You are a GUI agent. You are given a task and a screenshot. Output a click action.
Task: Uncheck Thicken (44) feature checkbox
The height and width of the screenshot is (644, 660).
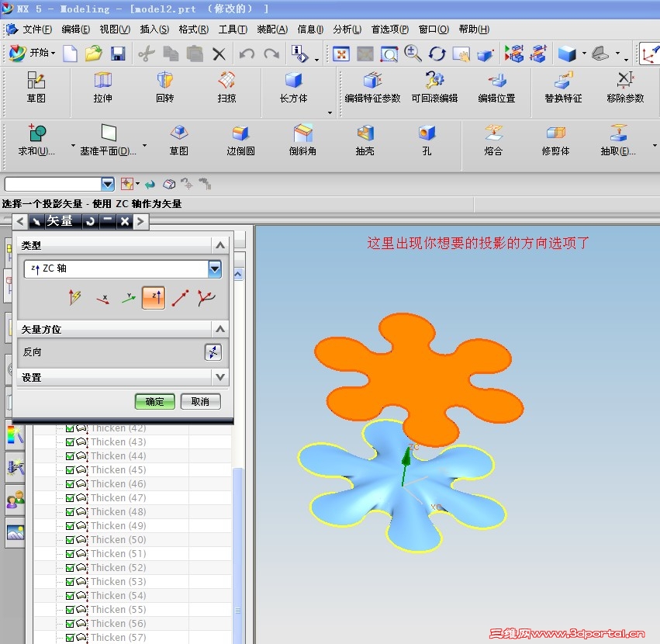coord(70,455)
